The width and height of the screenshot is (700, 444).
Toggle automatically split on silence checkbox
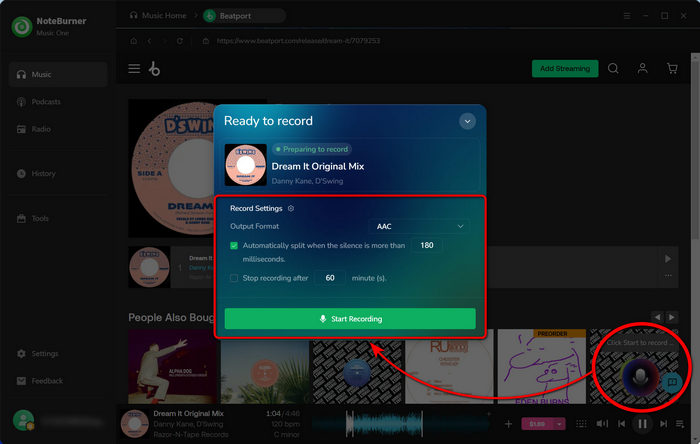pyautogui.click(x=234, y=245)
